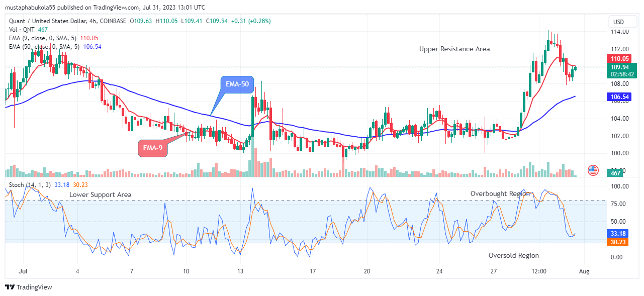
Task: Click the published-by header text
Action: tap(105, 8)
